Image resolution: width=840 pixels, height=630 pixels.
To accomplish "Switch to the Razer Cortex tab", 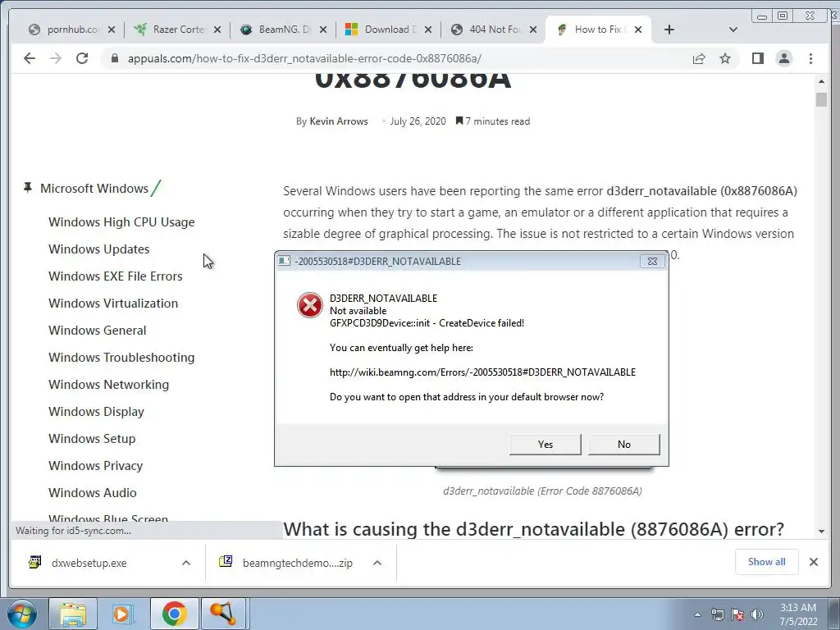I will click(x=177, y=30).
